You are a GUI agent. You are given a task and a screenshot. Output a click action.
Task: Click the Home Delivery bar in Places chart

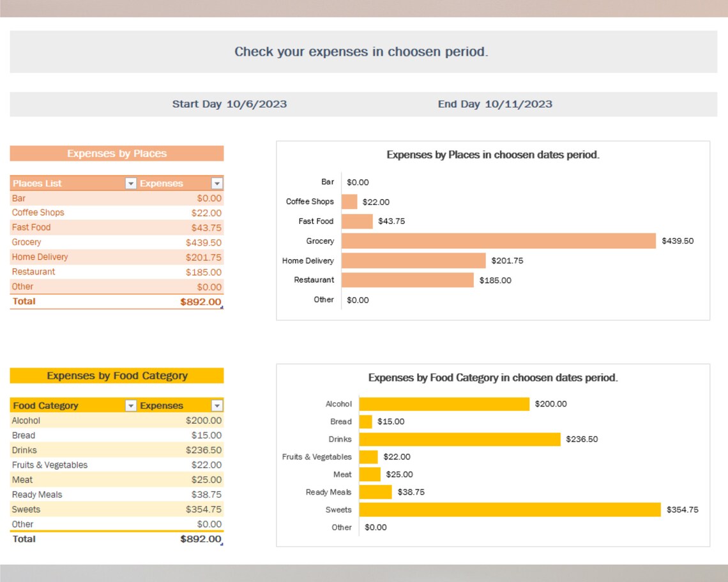(415, 260)
